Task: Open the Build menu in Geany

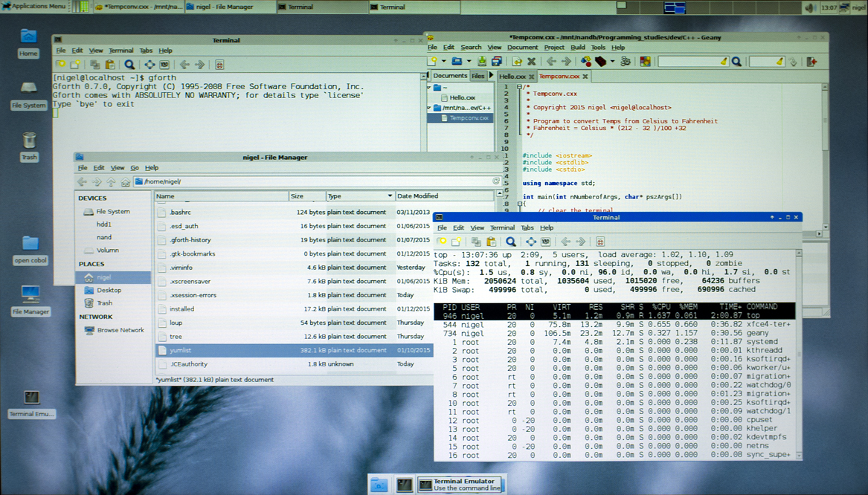Action: tap(577, 48)
